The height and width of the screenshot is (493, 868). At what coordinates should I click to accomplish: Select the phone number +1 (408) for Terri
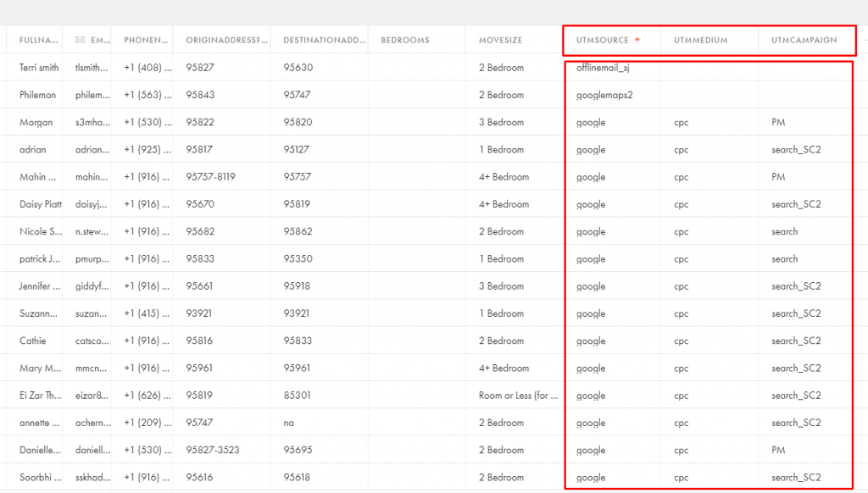144,68
